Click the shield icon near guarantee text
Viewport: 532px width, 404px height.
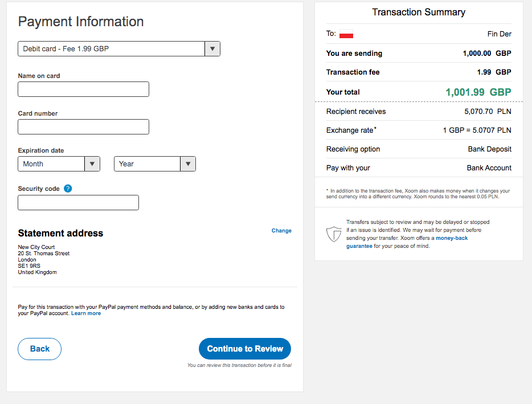point(333,234)
